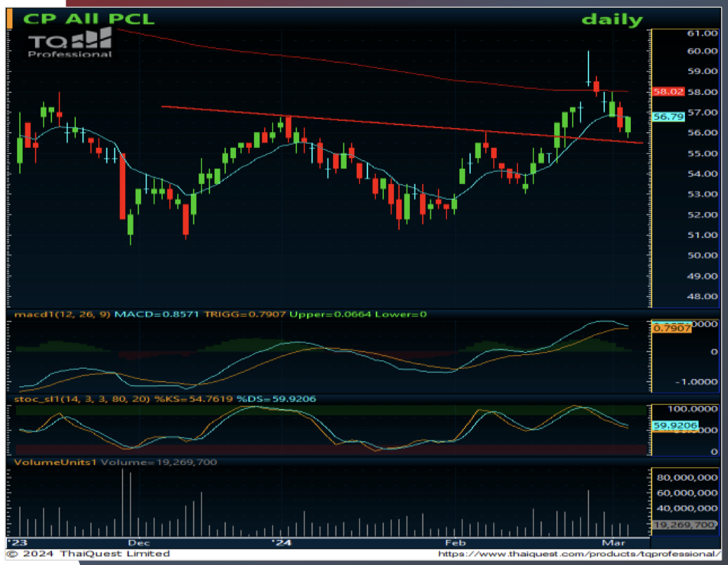Click the Upper=0.0664 value text
The width and height of the screenshot is (728, 565).
coord(330,314)
